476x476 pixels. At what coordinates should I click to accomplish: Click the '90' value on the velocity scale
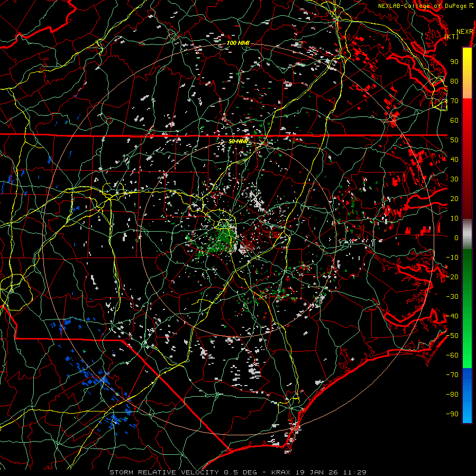454,62
